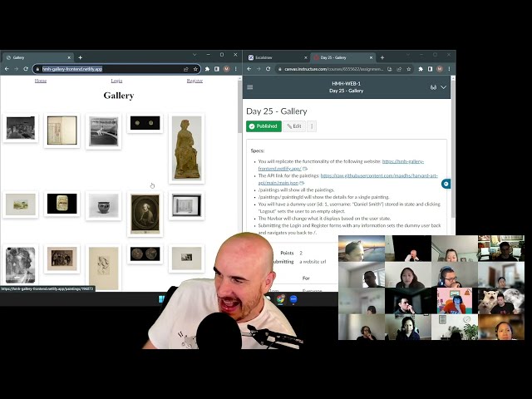Image resolution: width=532 pixels, height=399 pixels.
Task: Switch to the Day 25 - Gallery tab
Action: tap(342, 57)
